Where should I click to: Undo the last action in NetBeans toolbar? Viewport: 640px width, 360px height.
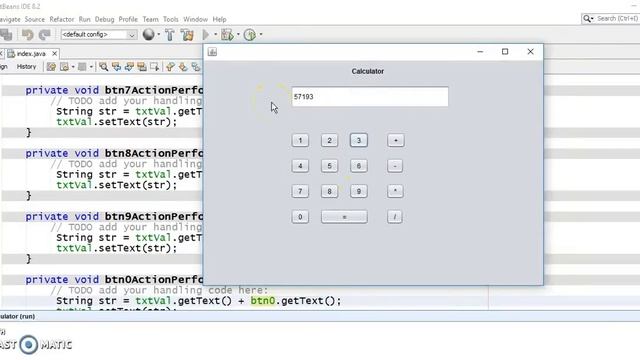(27, 35)
